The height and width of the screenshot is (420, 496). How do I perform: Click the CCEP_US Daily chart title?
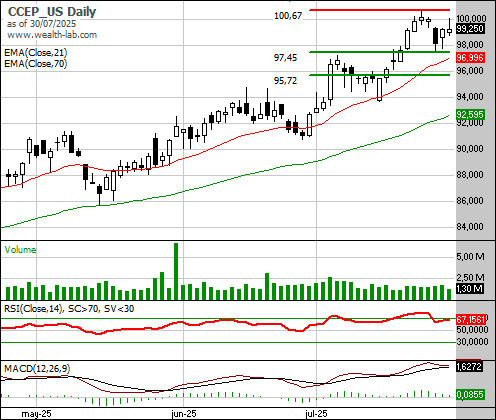(52, 12)
